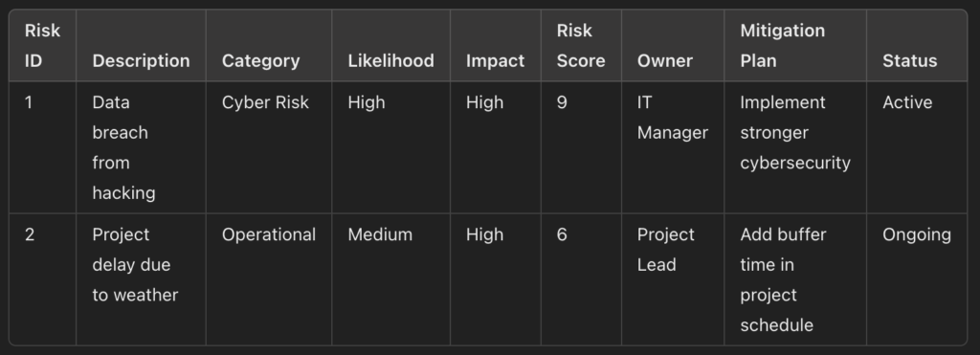Click the 'Cyber Risk' category cell

point(269,147)
